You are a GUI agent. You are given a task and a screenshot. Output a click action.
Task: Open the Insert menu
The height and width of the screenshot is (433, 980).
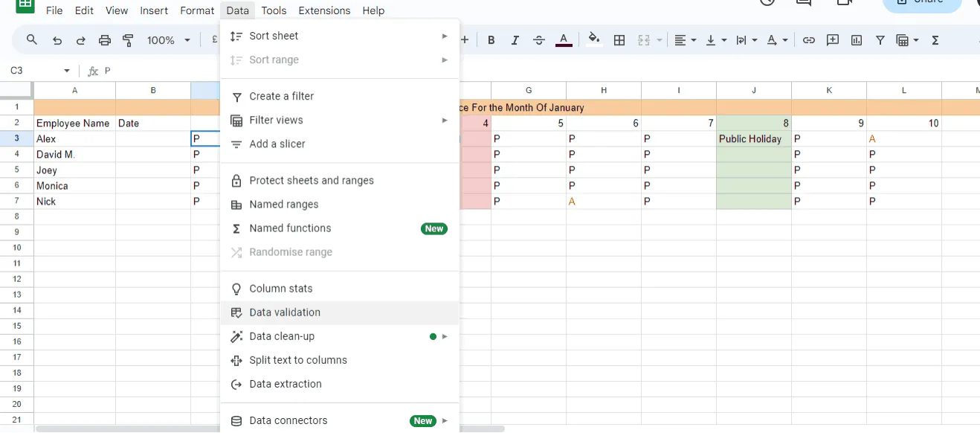pos(154,10)
